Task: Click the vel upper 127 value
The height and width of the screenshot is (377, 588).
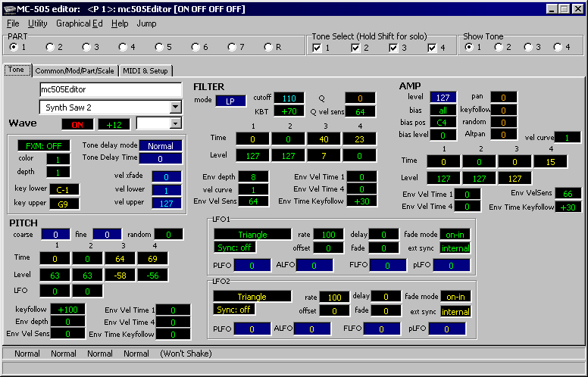Action: 167,204
